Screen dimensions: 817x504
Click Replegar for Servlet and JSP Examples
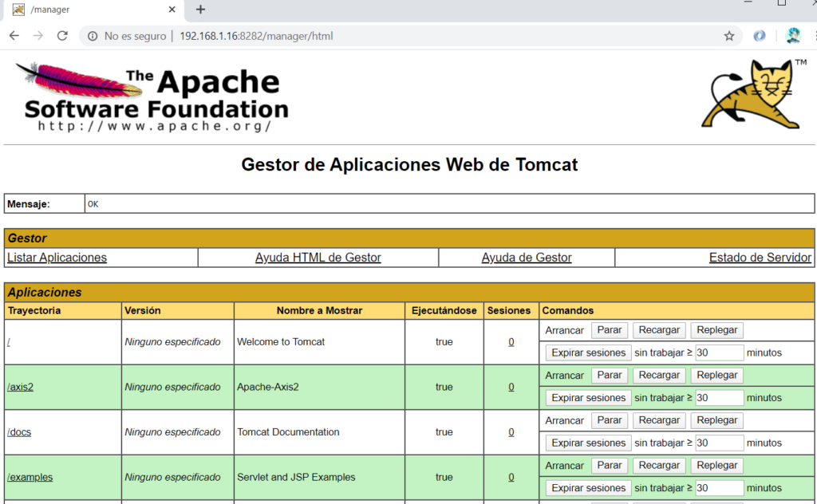[x=717, y=466]
